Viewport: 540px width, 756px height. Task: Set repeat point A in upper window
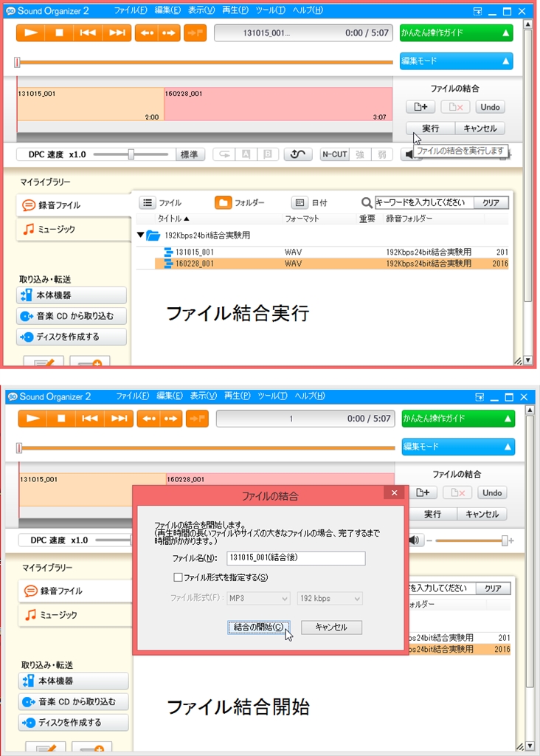(246, 154)
